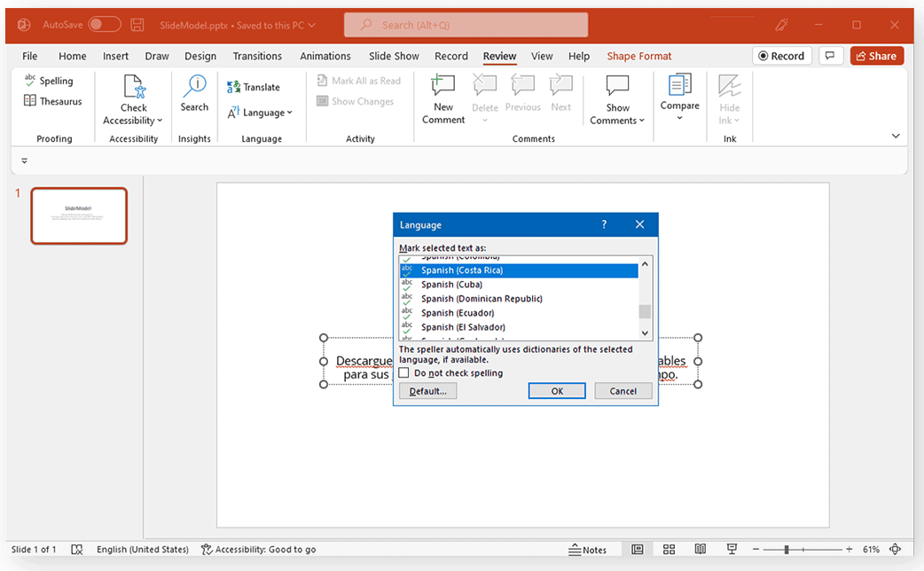The width and height of the screenshot is (924, 571).
Task: Click Cancel in the Language dialog
Action: coord(623,391)
